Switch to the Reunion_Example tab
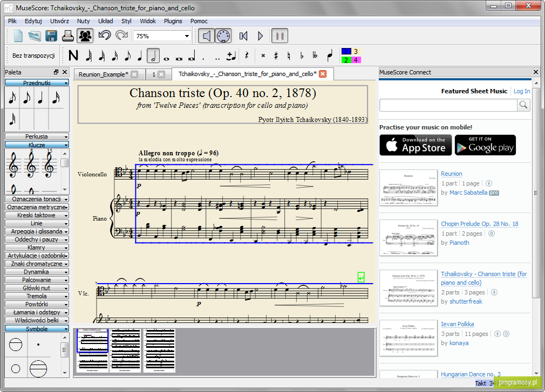545x392 pixels. [x=103, y=74]
